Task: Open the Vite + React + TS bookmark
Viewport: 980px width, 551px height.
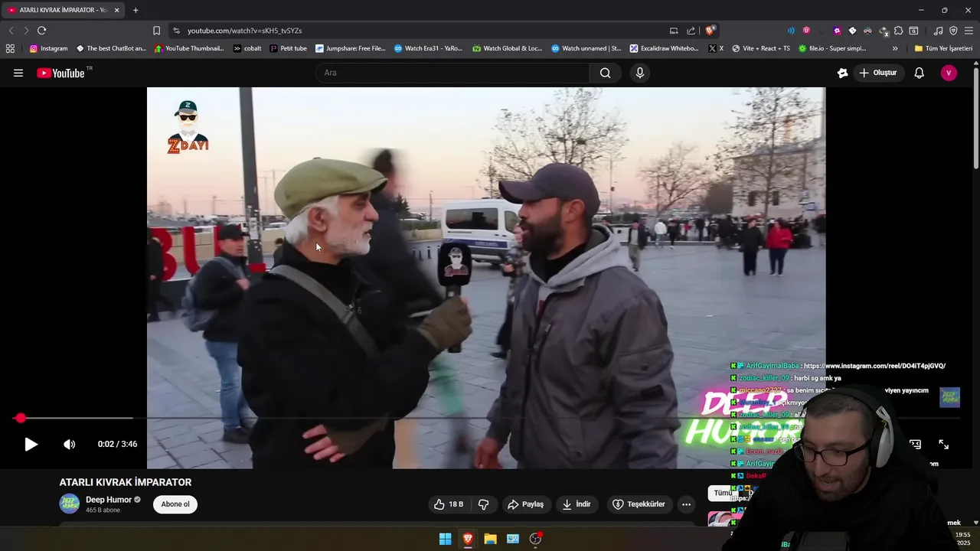Action: (761, 48)
